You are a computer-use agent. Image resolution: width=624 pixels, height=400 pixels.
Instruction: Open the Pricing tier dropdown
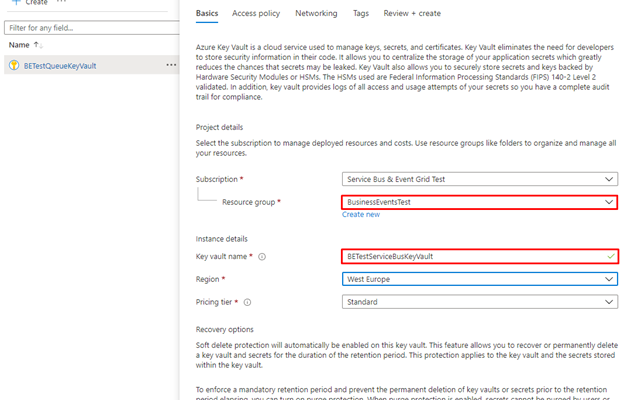(x=480, y=302)
